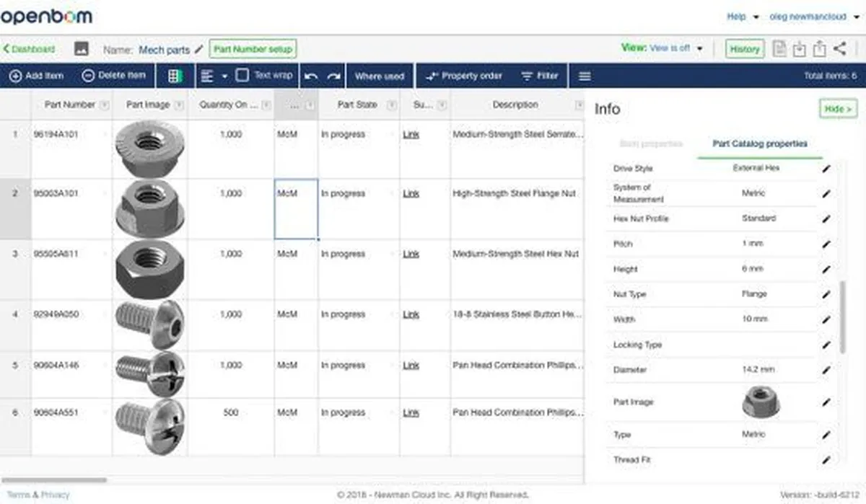Open the Help dropdown menu
Image resolution: width=866 pixels, height=504 pixels.
(x=743, y=17)
